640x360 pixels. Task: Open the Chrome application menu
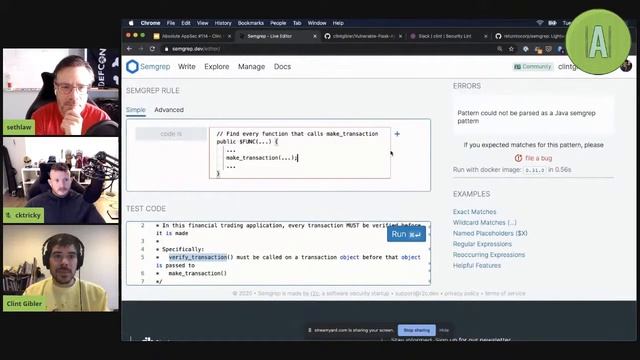(150, 23)
